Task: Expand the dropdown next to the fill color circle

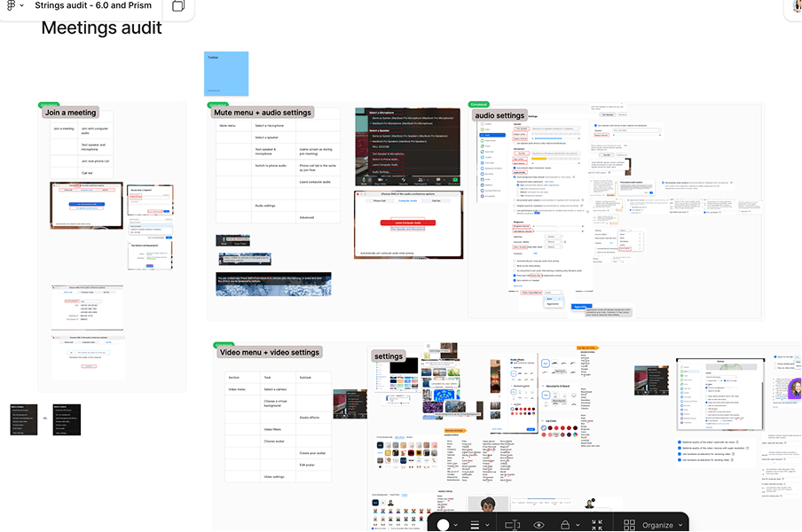Action: (x=455, y=524)
